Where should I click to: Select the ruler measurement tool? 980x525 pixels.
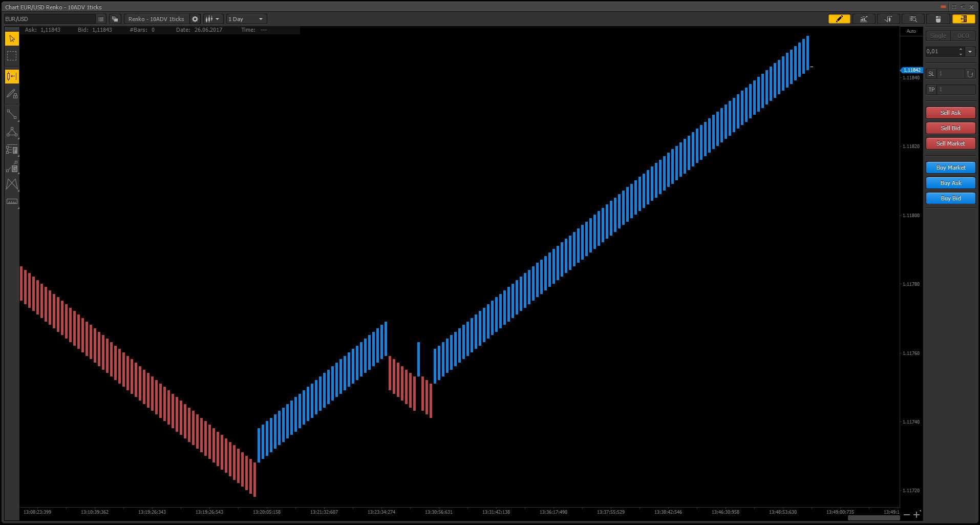point(12,201)
